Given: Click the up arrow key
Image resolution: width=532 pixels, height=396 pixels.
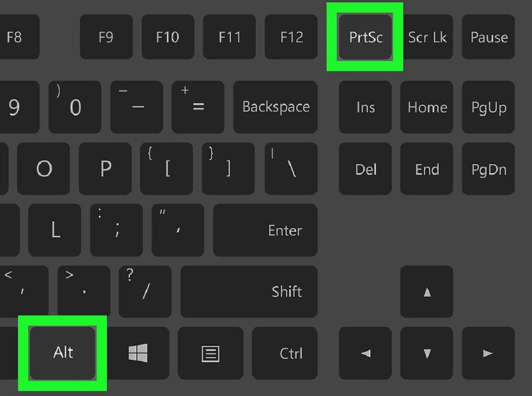Looking at the screenshot, I should coord(427,292).
